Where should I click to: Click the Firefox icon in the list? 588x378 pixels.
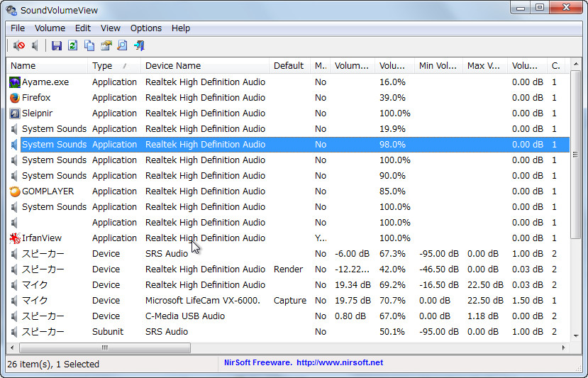coord(15,98)
